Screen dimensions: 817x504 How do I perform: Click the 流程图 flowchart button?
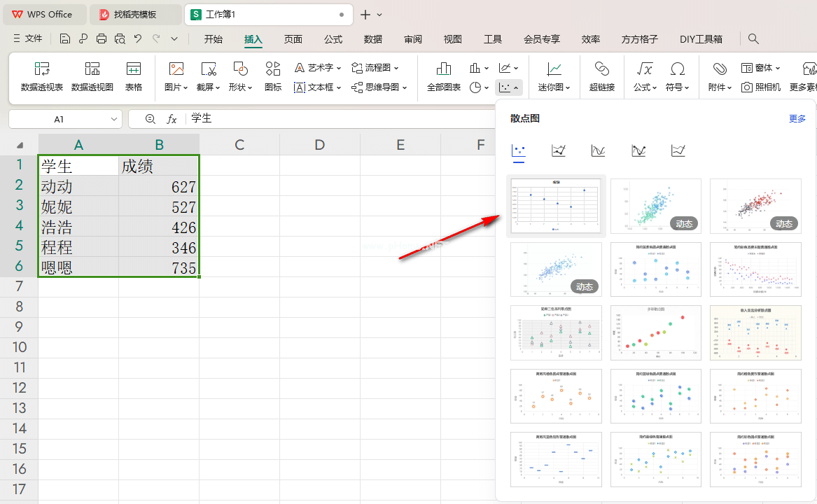click(x=375, y=68)
